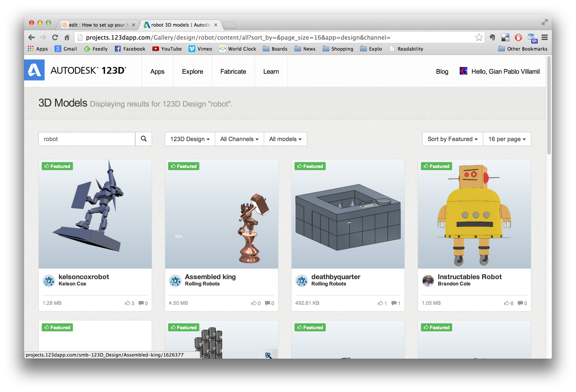Viewport: 576px width, 392px height.
Task: Click the bookmark star in the address bar
Action: click(479, 37)
